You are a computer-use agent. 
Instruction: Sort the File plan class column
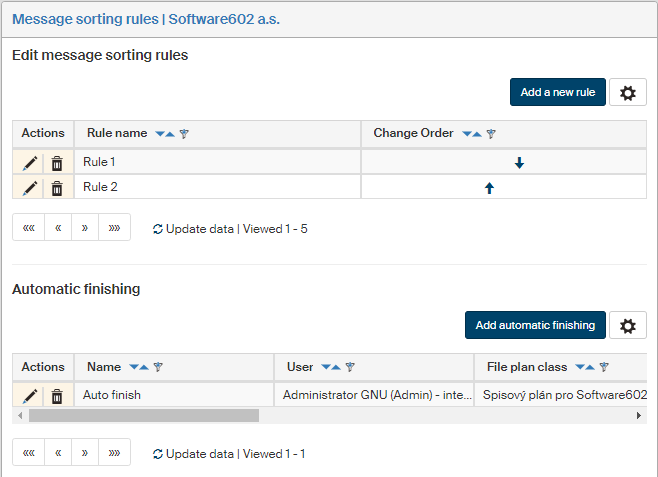coord(584,367)
